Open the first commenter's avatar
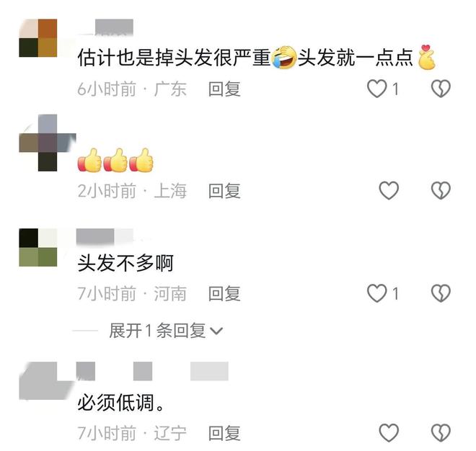Viewport: 476px width, 451px height. coord(38,38)
